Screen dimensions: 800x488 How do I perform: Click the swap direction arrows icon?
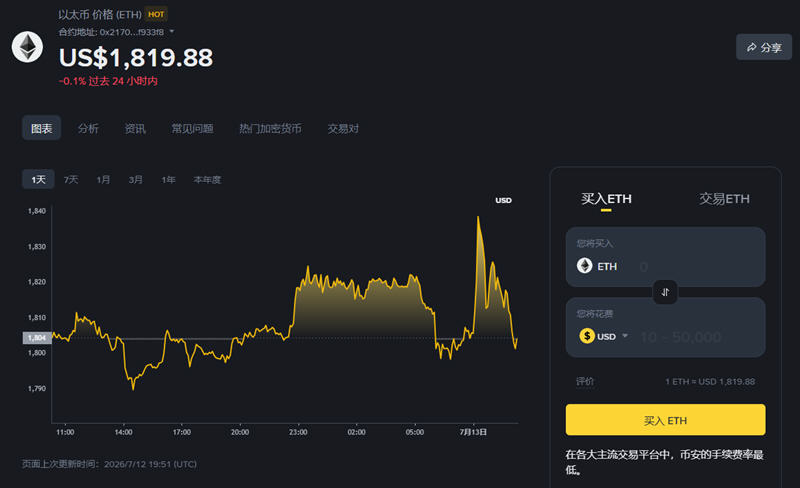[665, 292]
